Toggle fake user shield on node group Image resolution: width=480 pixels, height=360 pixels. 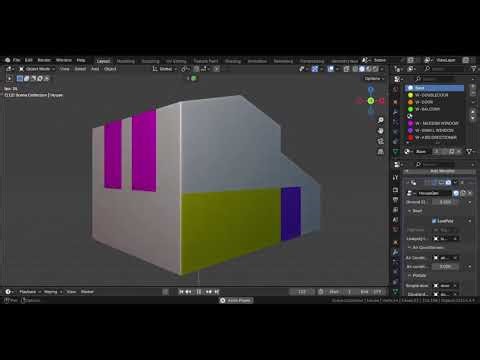456,193
